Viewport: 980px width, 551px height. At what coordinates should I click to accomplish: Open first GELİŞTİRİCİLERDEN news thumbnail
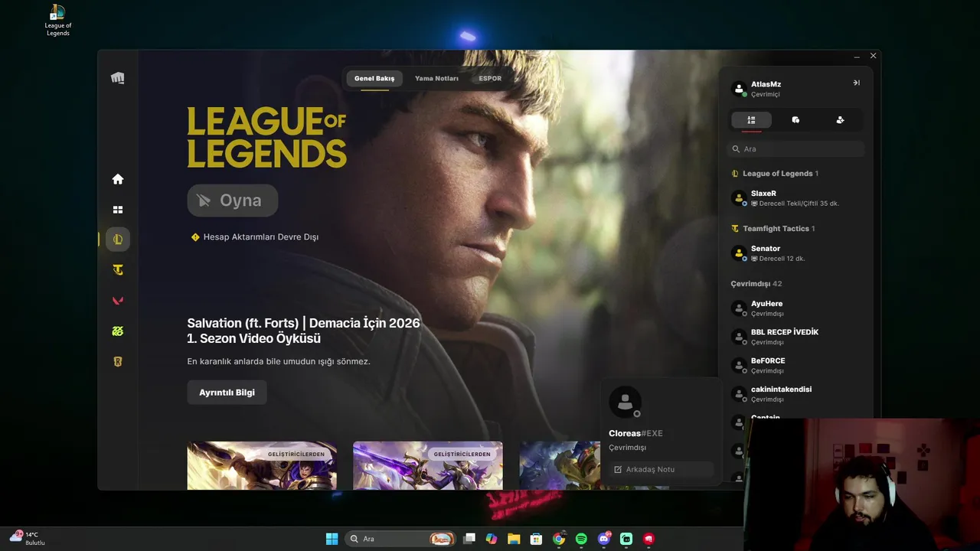coord(262,465)
